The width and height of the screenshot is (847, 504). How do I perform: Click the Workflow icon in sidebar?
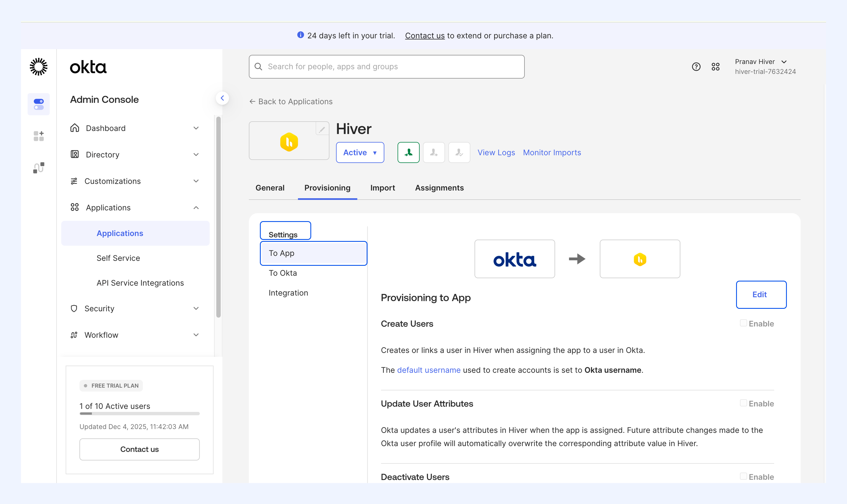(x=74, y=335)
